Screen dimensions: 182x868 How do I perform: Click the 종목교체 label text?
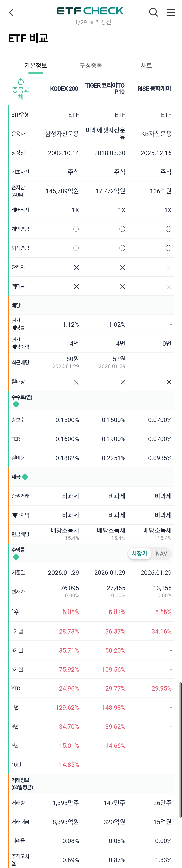point(21,93)
